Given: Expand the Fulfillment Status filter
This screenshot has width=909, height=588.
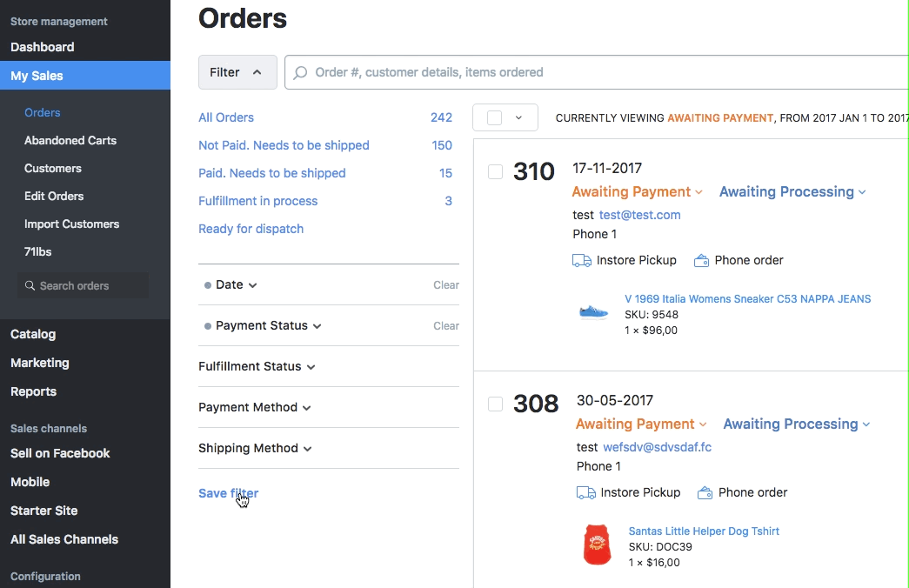Looking at the screenshot, I should [257, 366].
